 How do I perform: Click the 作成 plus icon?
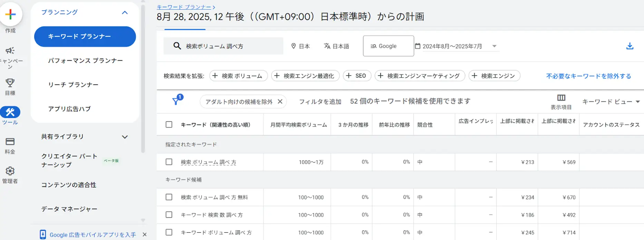pos(11,15)
